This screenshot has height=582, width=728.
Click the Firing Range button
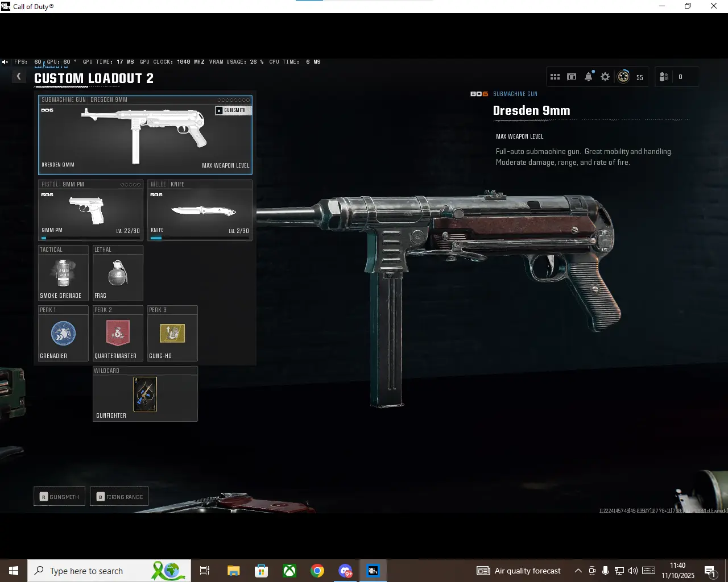tap(119, 497)
